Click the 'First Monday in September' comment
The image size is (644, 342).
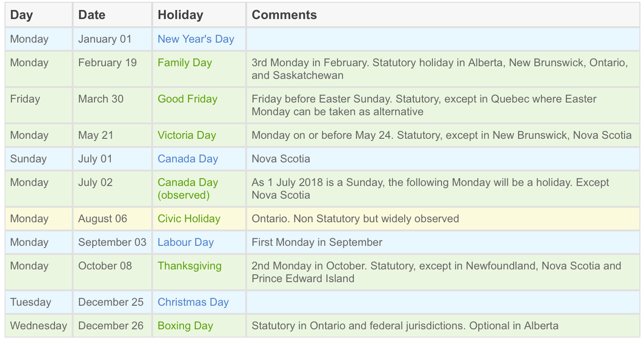point(317,242)
